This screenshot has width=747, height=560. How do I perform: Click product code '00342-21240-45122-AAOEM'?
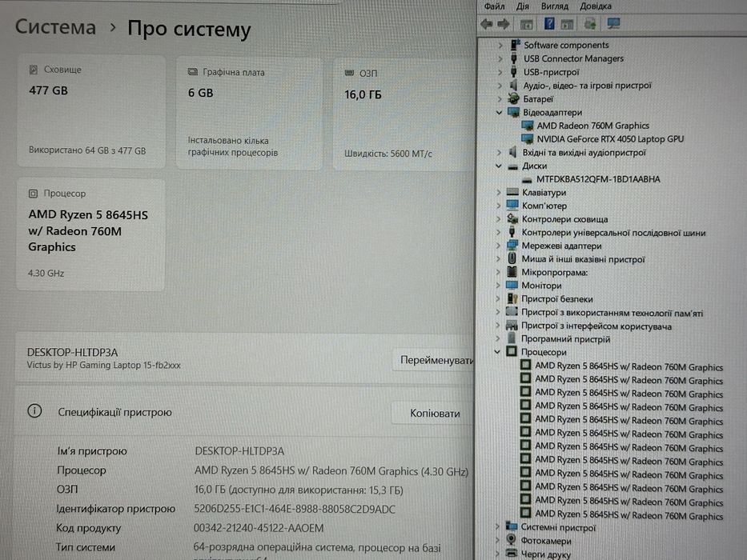[259, 528]
